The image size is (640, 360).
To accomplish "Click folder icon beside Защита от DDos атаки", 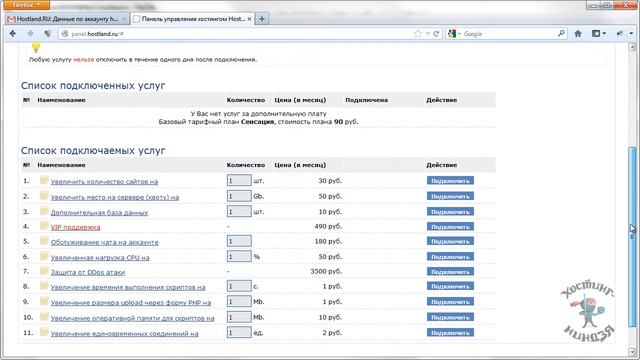I will point(44,271).
